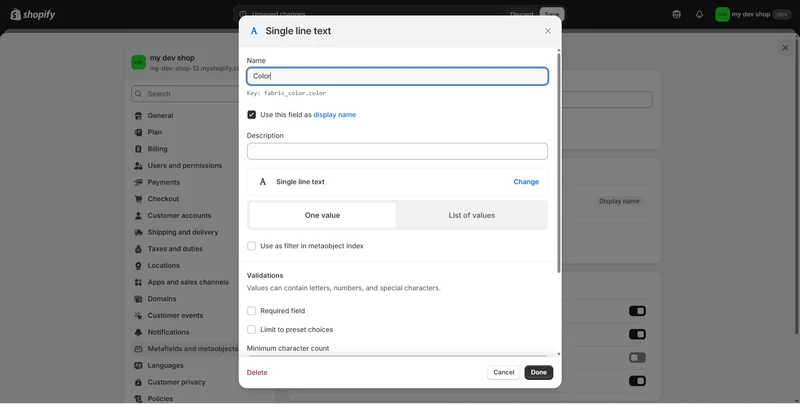Click the Shipping and delivery truck icon
800x404 pixels.
[x=138, y=232]
